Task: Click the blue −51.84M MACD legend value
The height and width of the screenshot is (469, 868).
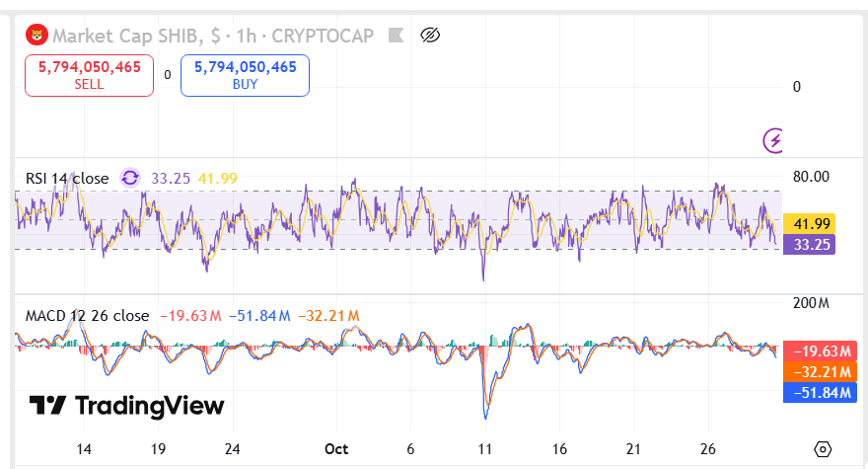Action: click(x=259, y=316)
